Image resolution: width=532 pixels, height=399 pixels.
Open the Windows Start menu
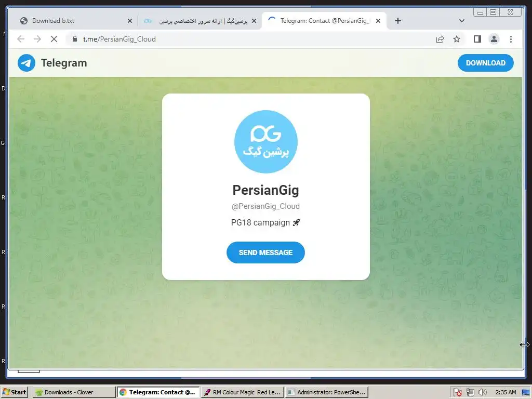[14, 392]
